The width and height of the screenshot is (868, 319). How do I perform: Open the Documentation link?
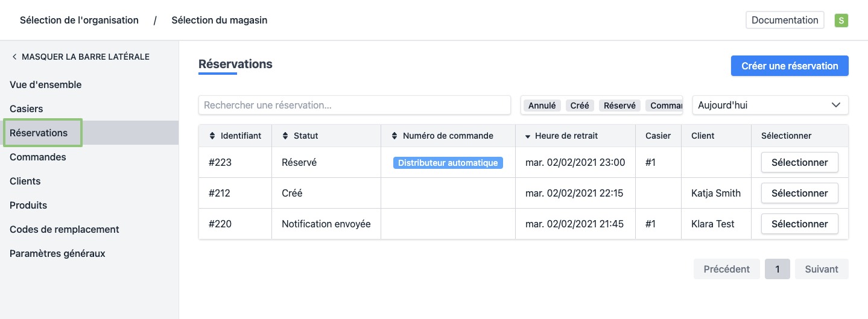point(784,20)
